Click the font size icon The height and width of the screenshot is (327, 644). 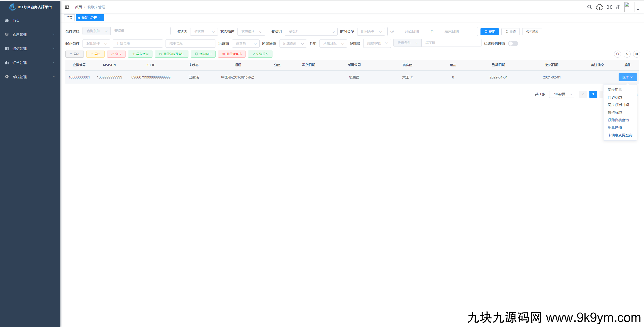tap(618, 7)
